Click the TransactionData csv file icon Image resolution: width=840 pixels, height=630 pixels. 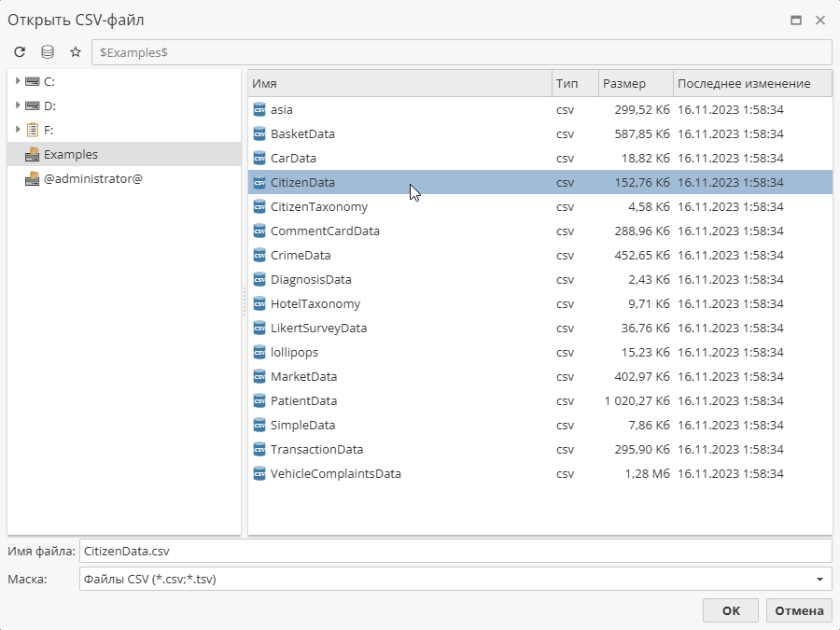pyautogui.click(x=259, y=450)
